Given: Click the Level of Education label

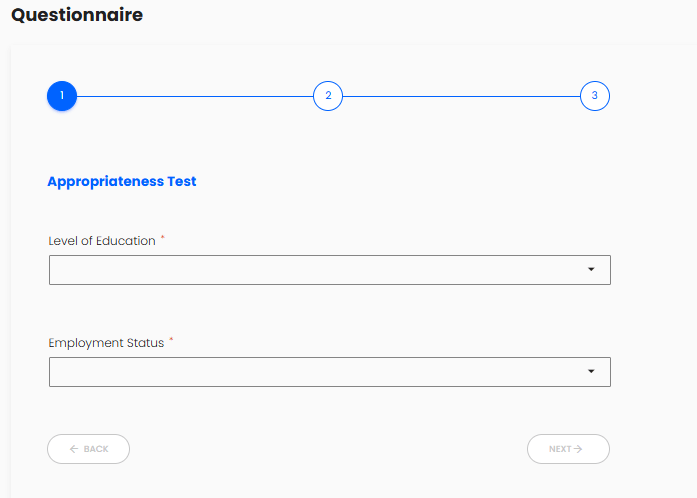Looking at the screenshot, I should point(102,241).
